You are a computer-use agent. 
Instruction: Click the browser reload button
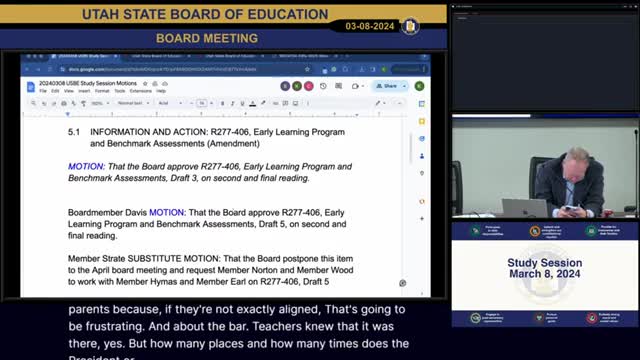coord(50,69)
